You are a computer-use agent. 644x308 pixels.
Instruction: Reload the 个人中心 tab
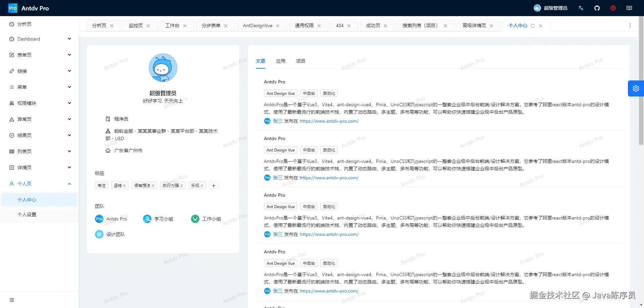tap(533, 26)
